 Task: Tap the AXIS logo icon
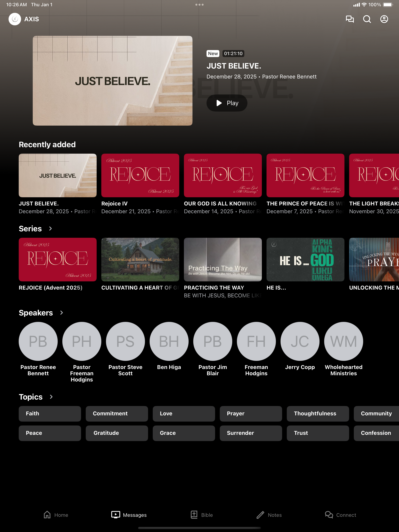pyautogui.click(x=15, y=19)
